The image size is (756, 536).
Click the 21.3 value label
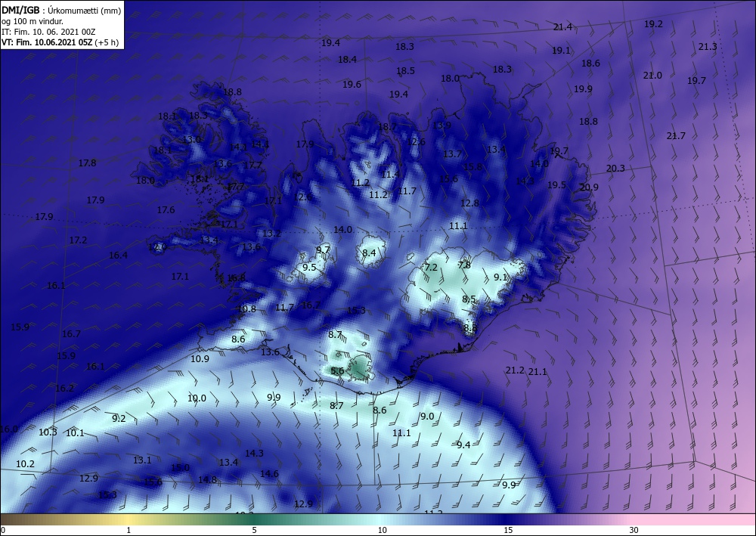(x=708, y=47)
